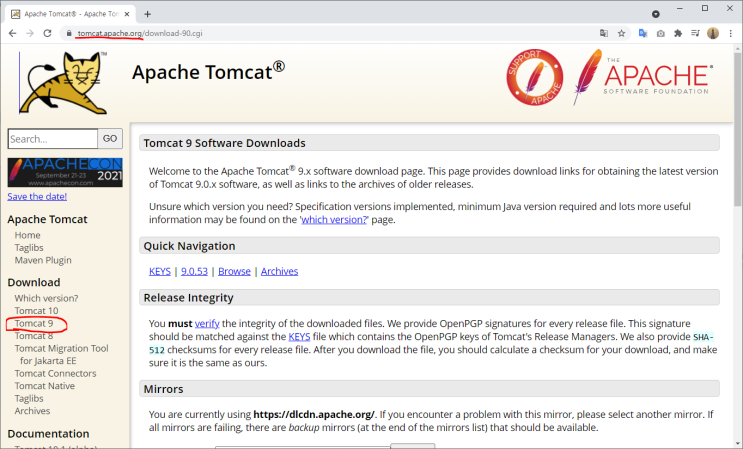Open the Which version? sidebar link

pos(46,298)
